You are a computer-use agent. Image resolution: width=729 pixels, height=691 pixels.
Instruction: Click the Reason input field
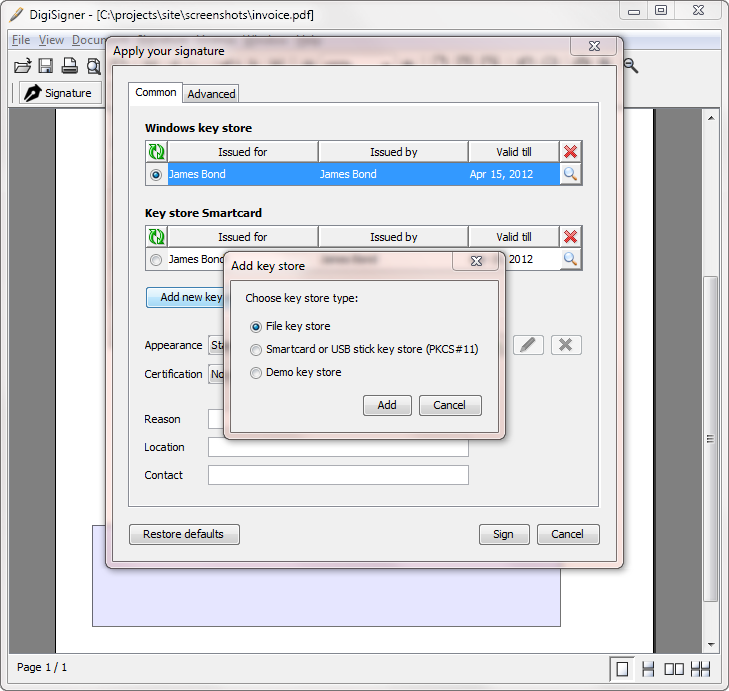pyautogui.click(x=216, y=419)
